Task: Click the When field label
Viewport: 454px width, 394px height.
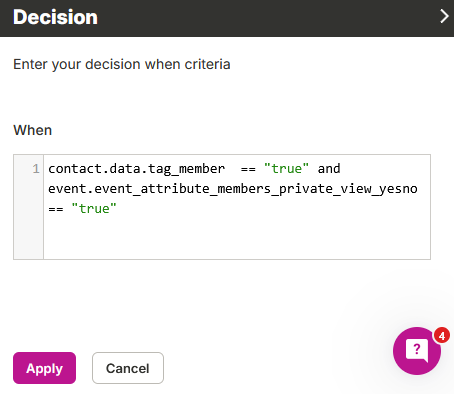Action: tap(33, 130)
